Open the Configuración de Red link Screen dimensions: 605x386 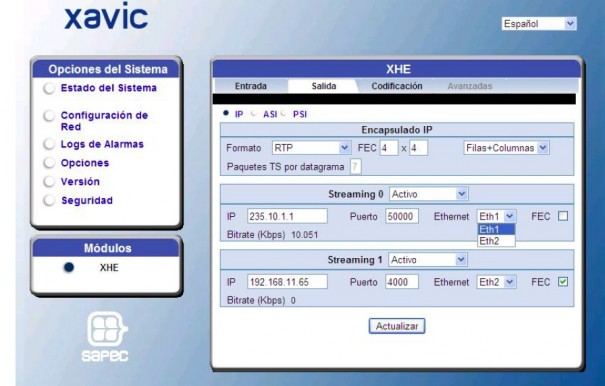click(104, 121)
